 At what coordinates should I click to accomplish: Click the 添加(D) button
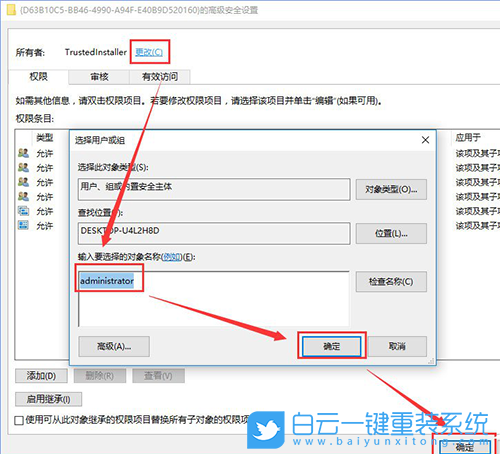41,376
